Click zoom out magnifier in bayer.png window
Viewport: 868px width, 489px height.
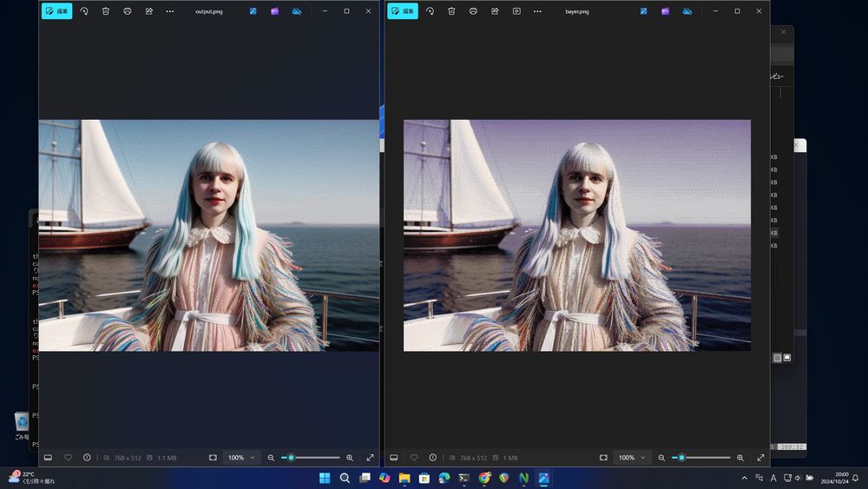point(661,458)
